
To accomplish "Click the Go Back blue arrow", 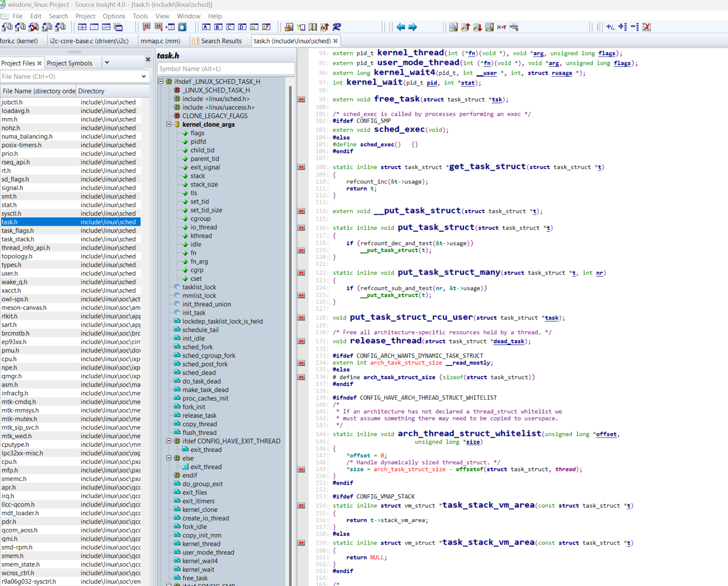I will [x=400, y=27].
